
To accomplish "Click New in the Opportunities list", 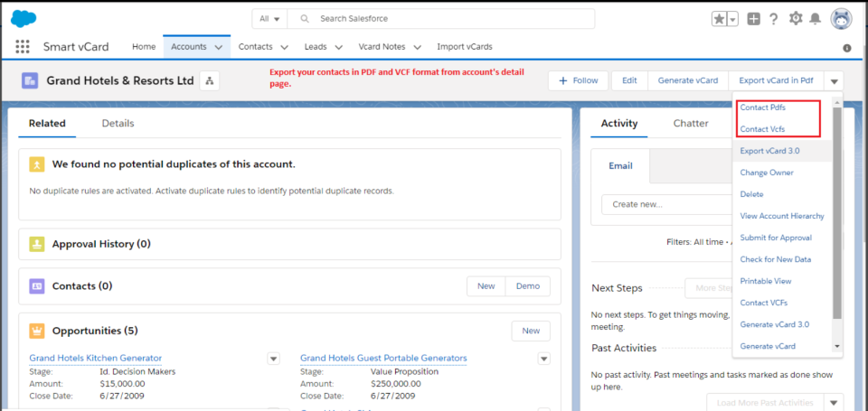I will tap(531, 331).
